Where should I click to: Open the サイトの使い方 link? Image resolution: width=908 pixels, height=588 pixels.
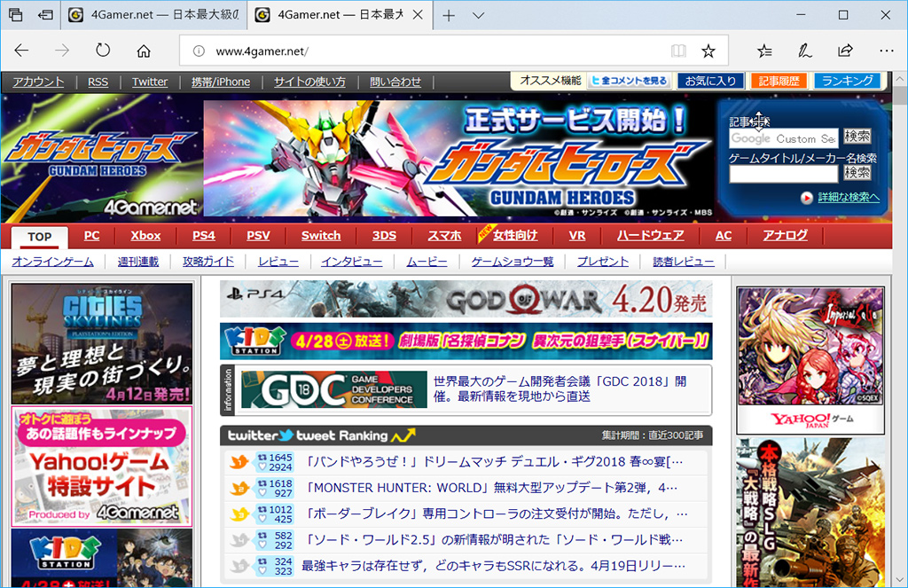[309, 82]
